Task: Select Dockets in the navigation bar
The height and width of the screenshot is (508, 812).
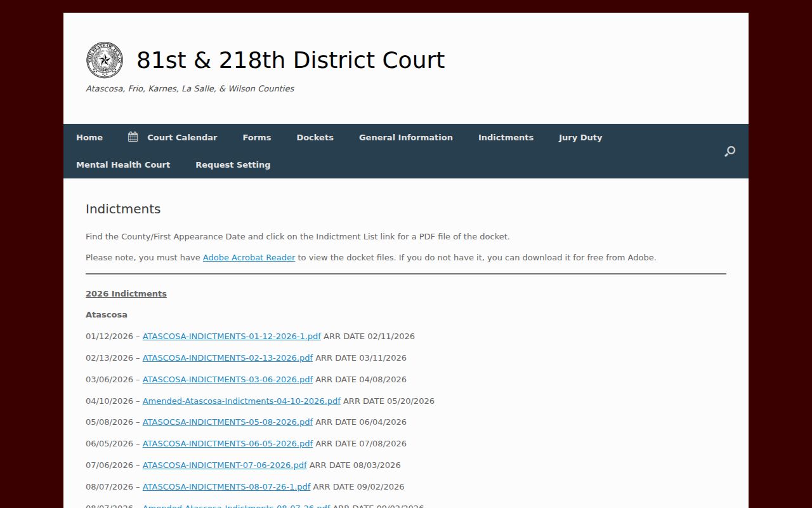Action: pyautogui.click(x=315, y=137)
